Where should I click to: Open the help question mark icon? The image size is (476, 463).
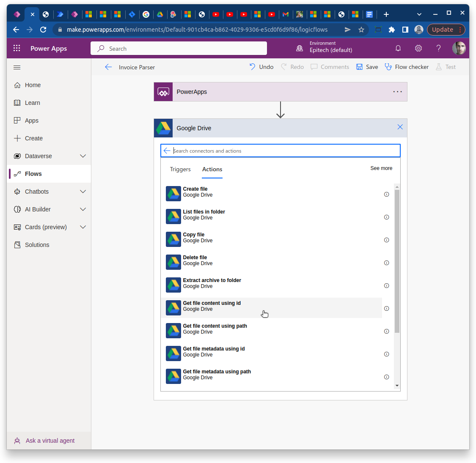pos(438,48)
